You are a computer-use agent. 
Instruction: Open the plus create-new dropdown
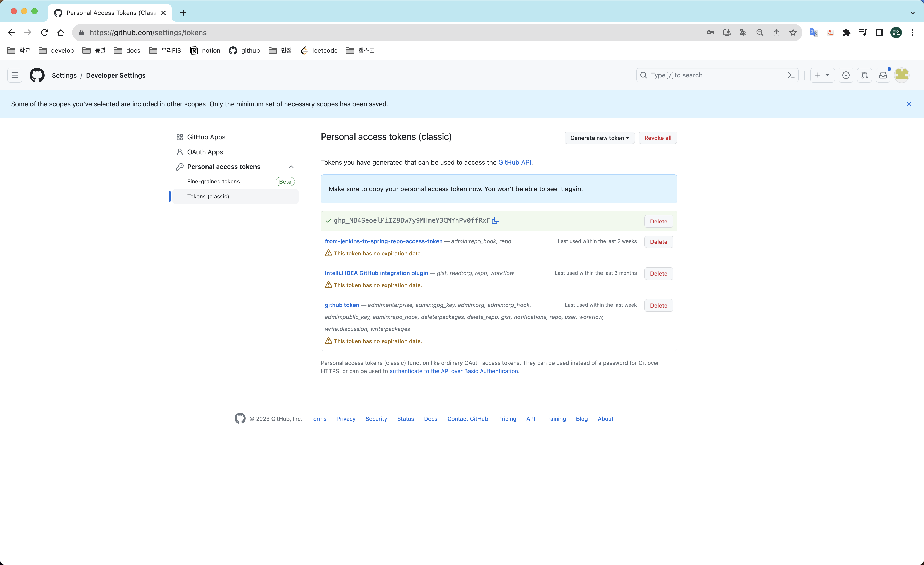point(822,75)
